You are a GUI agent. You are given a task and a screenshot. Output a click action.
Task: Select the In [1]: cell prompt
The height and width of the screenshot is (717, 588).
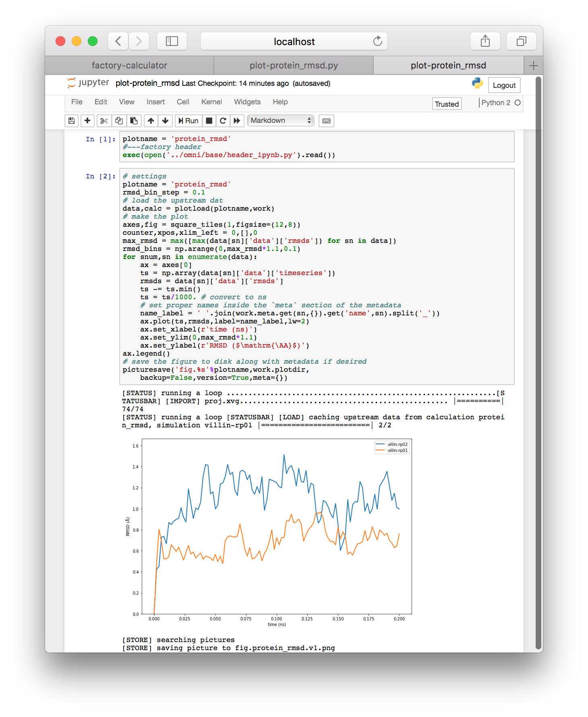coord(101,139)
